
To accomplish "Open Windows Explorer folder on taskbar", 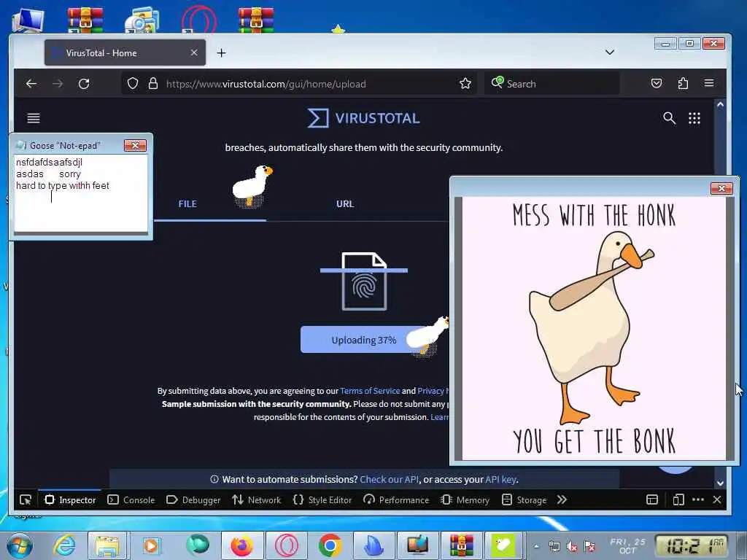I will coord(107,545).
